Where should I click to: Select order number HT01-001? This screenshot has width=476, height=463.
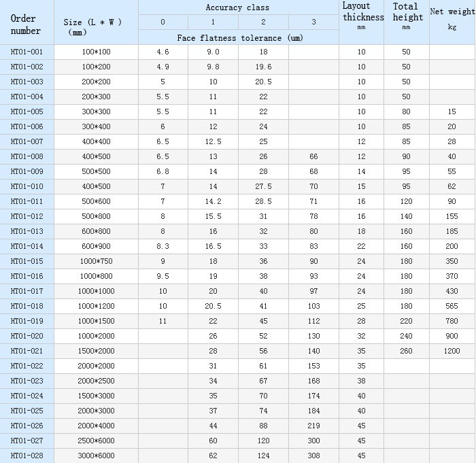tap(27, 52)
